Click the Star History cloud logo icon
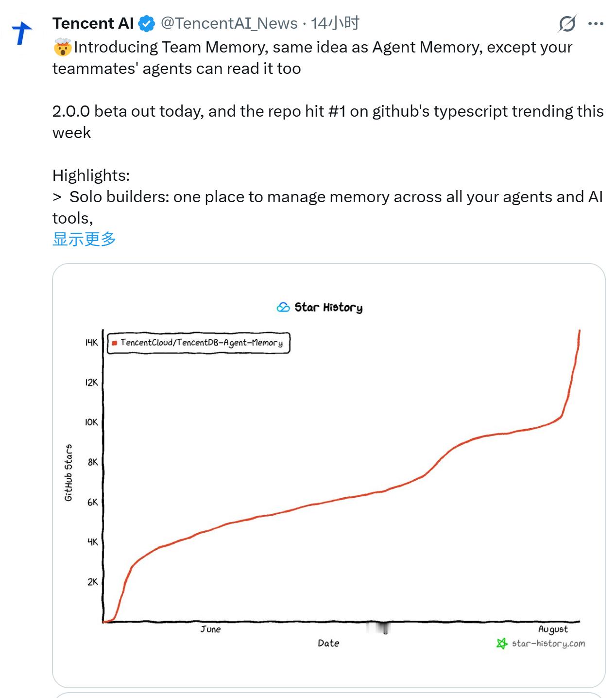 [x=283, y=307]
